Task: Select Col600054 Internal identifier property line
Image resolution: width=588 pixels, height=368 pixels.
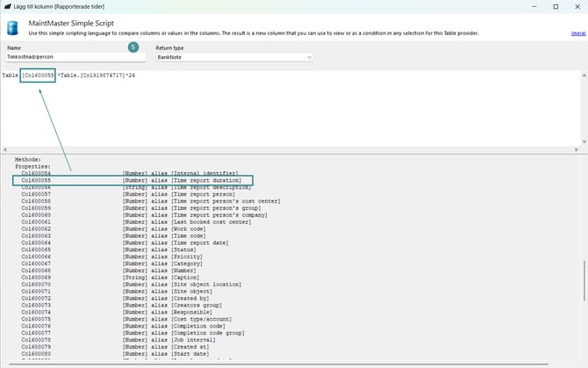Action: coord(132,173)
